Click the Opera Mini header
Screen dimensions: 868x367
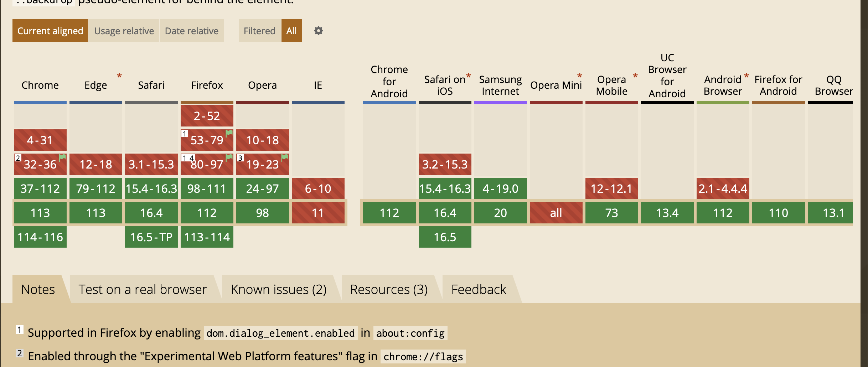556,85
